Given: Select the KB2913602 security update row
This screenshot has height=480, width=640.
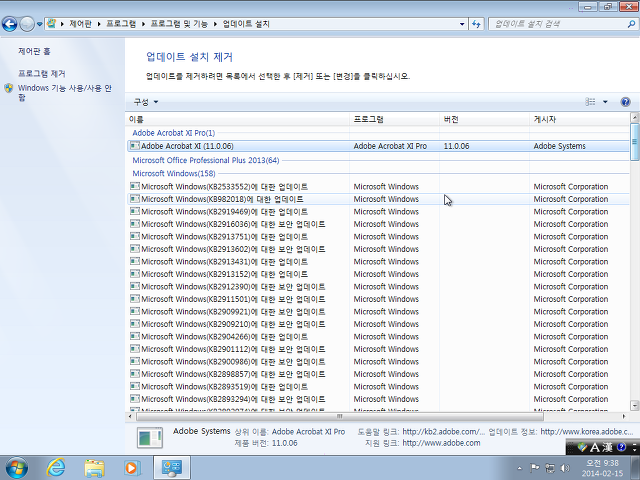Looking at the screenshot, I should pos(378,249).
